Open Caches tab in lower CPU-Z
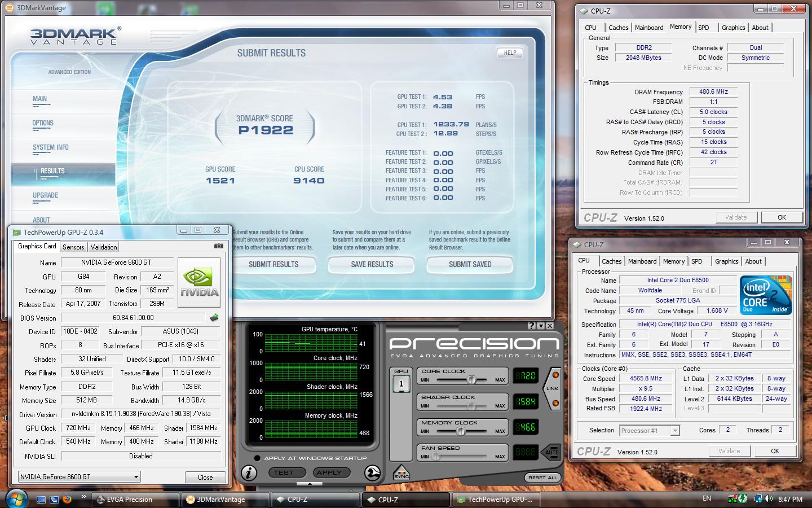Viewport: 812px width, 508px height. (612, 261)
